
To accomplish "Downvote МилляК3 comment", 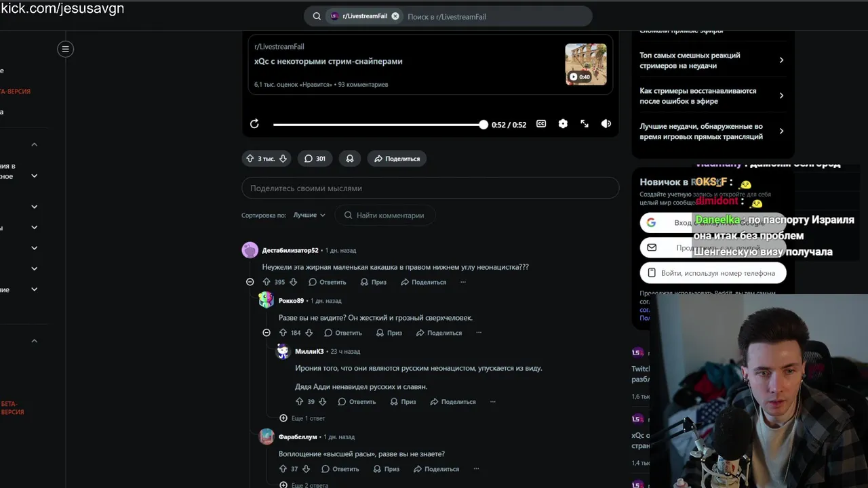I will click(x=323, y=402).
